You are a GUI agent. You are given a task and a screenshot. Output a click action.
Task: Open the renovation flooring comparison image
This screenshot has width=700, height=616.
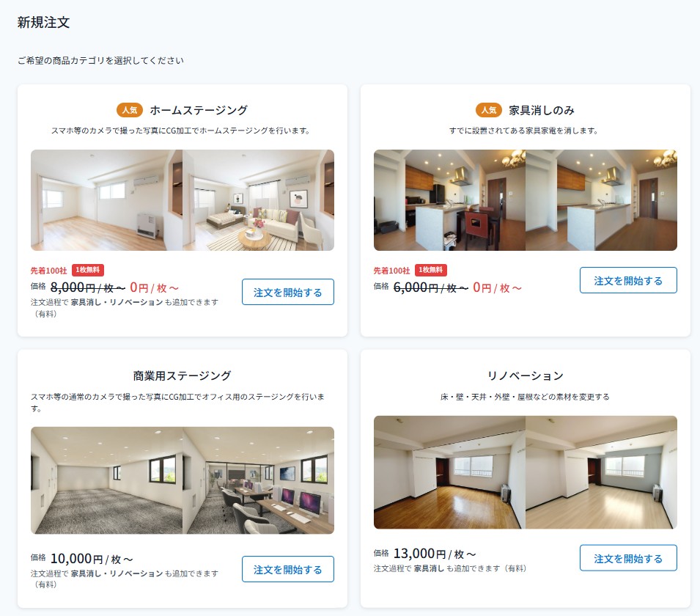coord(526,472)
